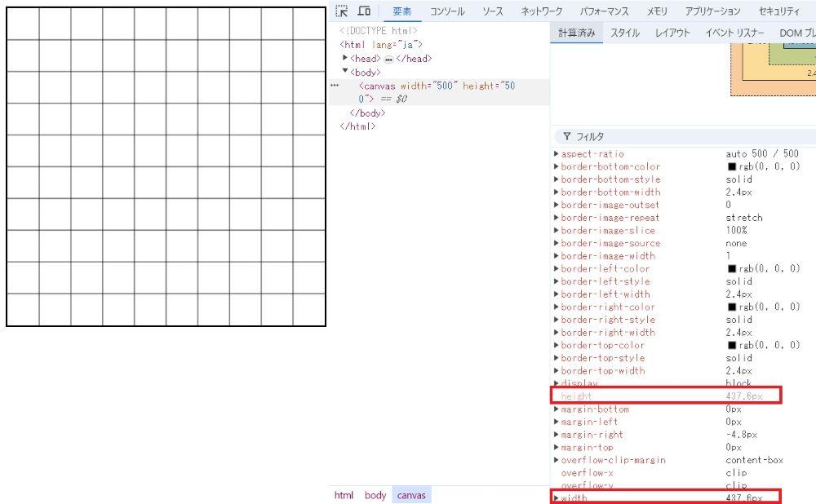
Task: Expand the border-bottom-width property
Action: point(556,192)
